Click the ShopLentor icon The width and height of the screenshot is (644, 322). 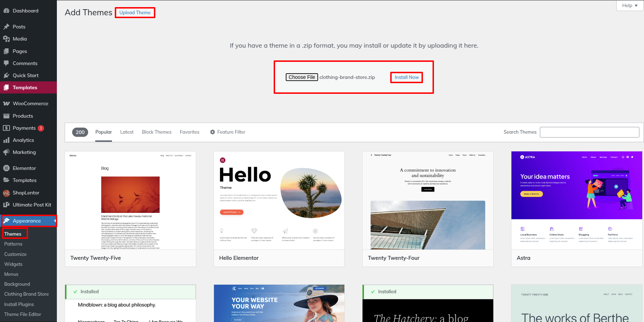tap(6, 193)
